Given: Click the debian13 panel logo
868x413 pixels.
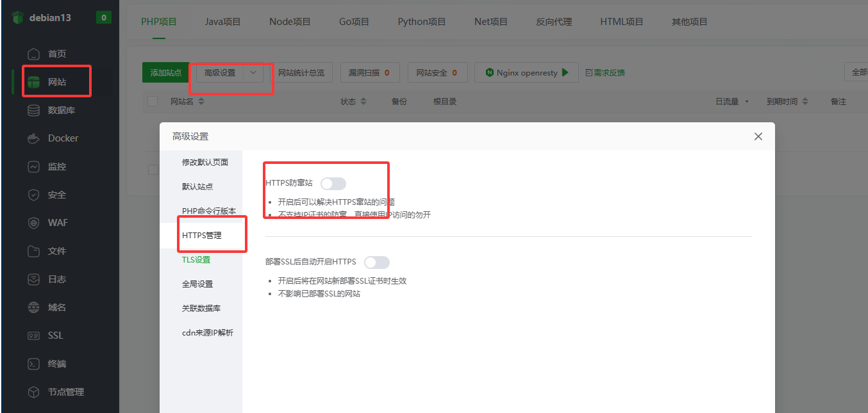Looking at the screenshot, I should pyautogui.click(x=17, y=17).
